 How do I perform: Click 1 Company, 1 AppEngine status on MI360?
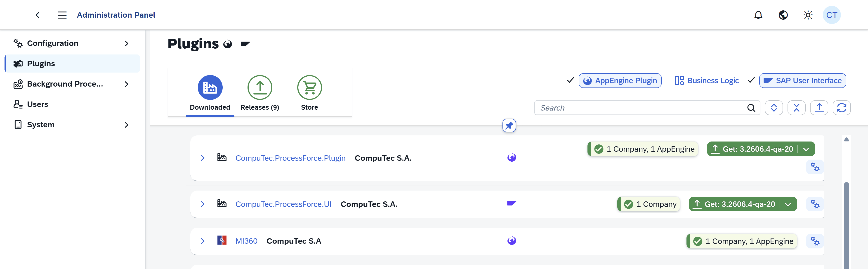742,241
